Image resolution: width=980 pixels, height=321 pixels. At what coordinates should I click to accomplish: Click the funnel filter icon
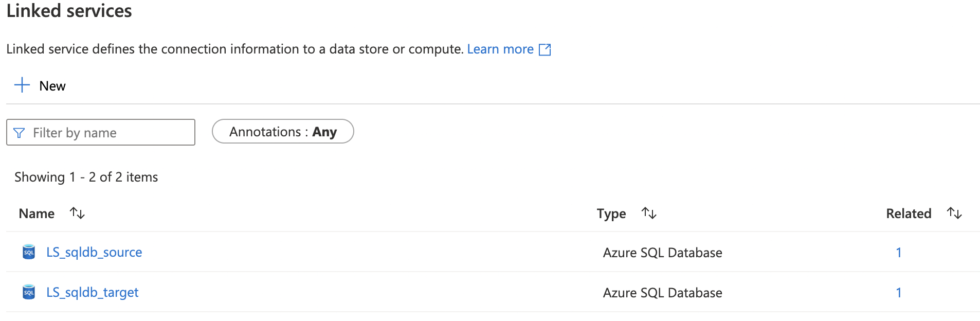[19, 133]
